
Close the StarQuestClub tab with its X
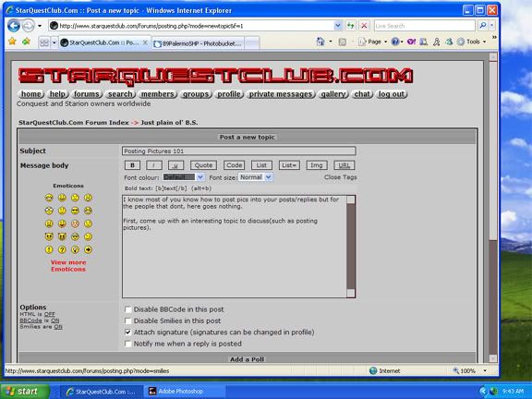tap(145, 42)
